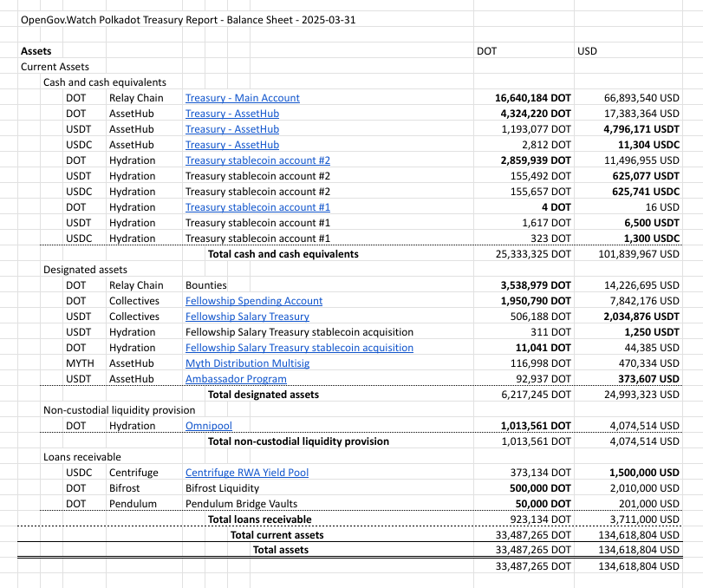
Task: Select the Pendulum Bridge Vaults cell
Action: click(x=241, y=504)
